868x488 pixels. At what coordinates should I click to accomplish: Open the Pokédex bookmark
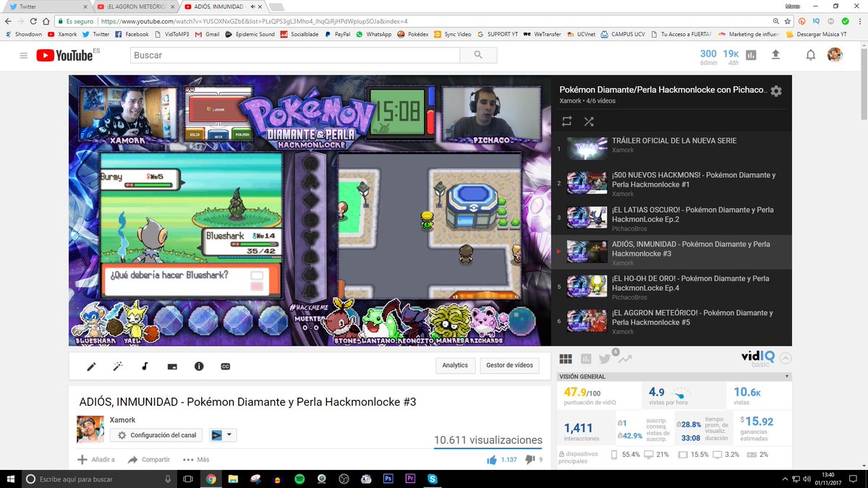(414, 34)
